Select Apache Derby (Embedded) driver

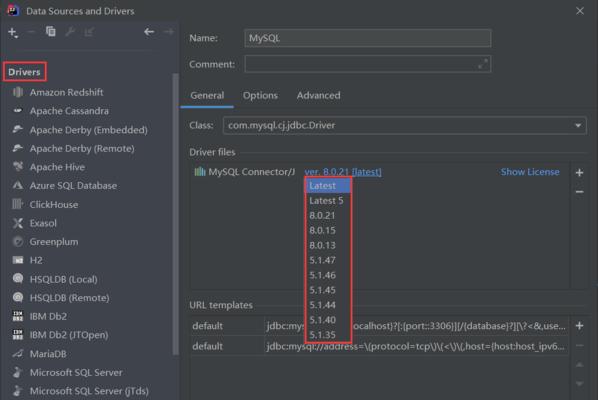click(88, 130)
